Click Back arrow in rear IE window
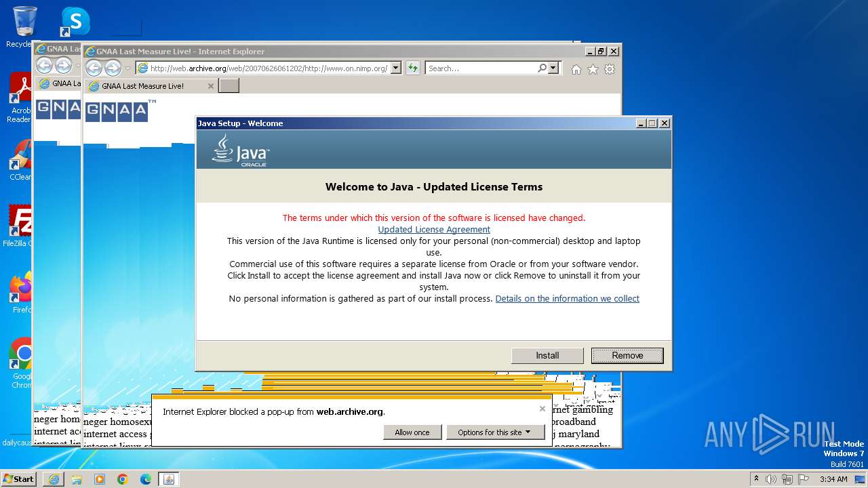 (44, 65)
